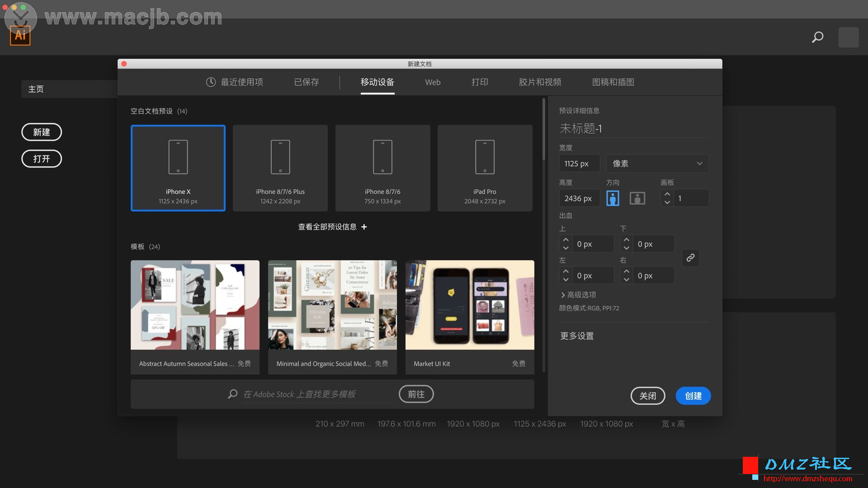
Task: Click the iPhone 8/7/6 Plus device icon
Action: click(280, 157)
